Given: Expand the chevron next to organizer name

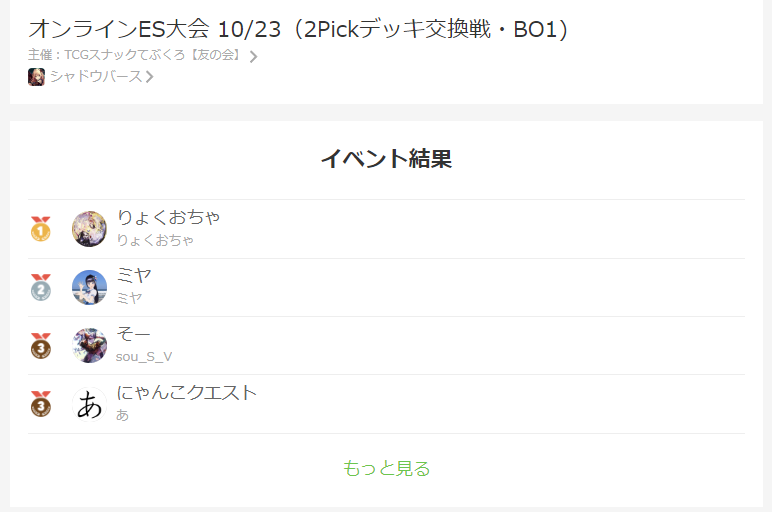Looking at the screenshot, I should coord(253,57).
